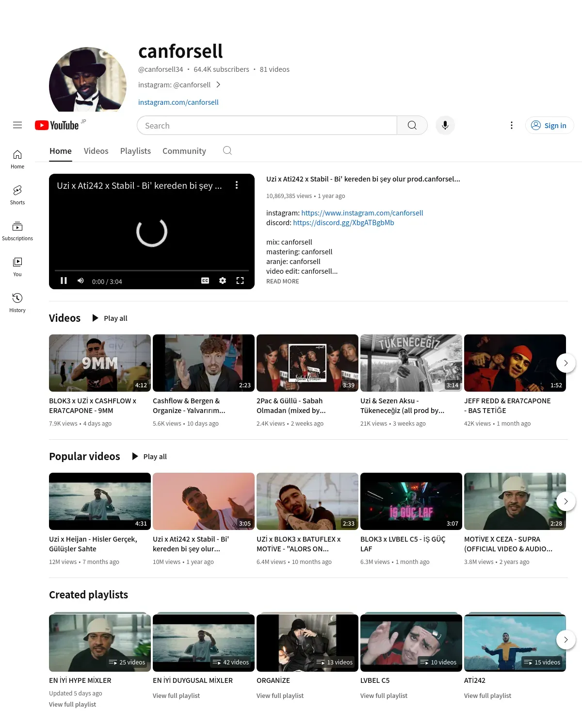Click the player progress bar
This screenshot has width=582, height=728.
tap(152, 270)
